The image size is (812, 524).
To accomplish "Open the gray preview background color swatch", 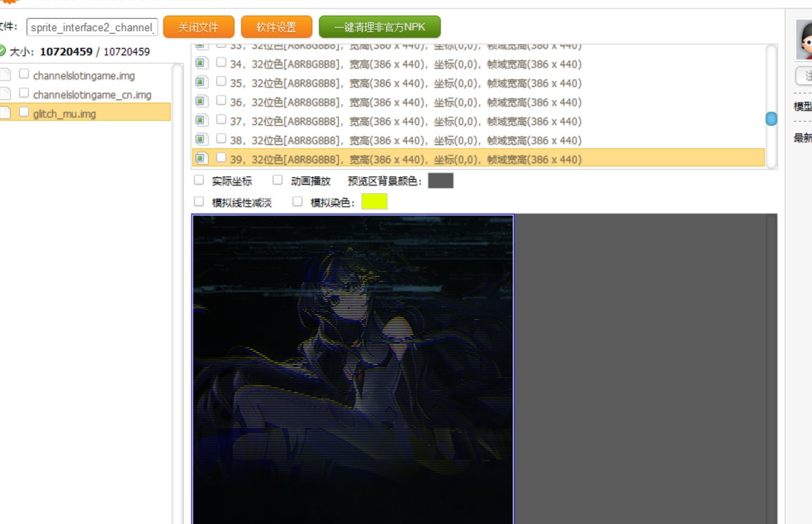I will click(x=441, y=181).
